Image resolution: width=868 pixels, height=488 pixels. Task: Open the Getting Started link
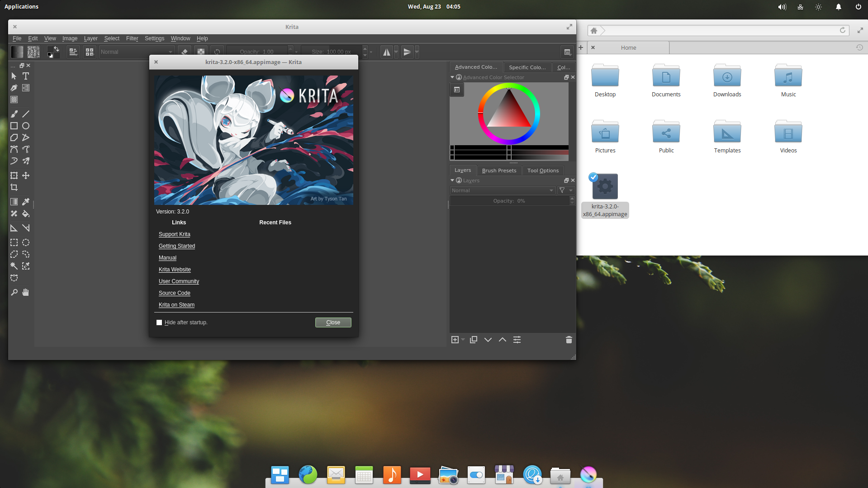pos(177,246)
